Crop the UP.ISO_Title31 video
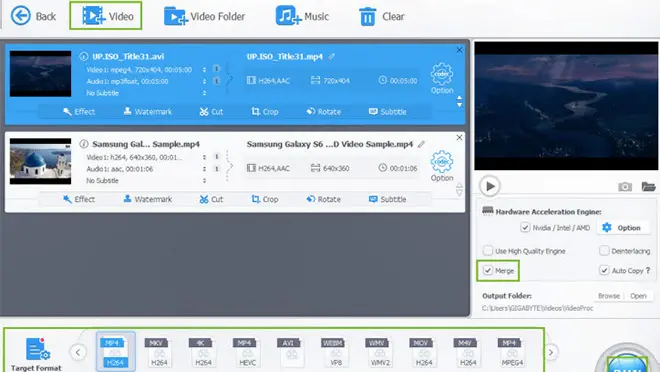Viewport: 660px width, 372px height. click(x=265, y=112)
